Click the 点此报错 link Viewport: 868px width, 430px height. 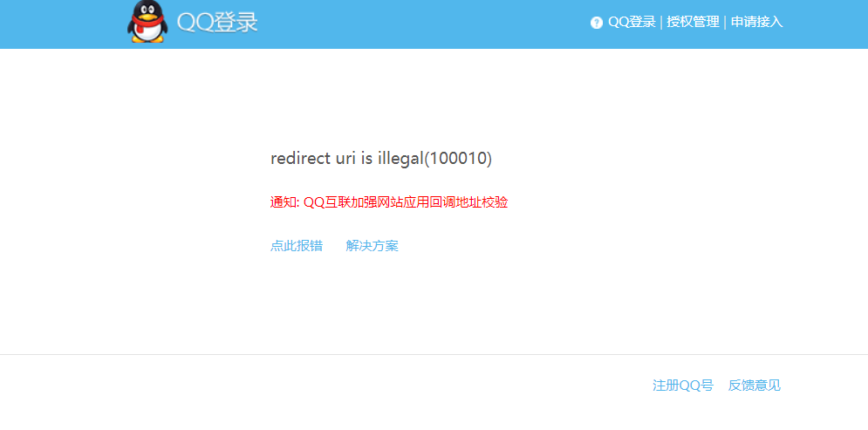[296, 246]
